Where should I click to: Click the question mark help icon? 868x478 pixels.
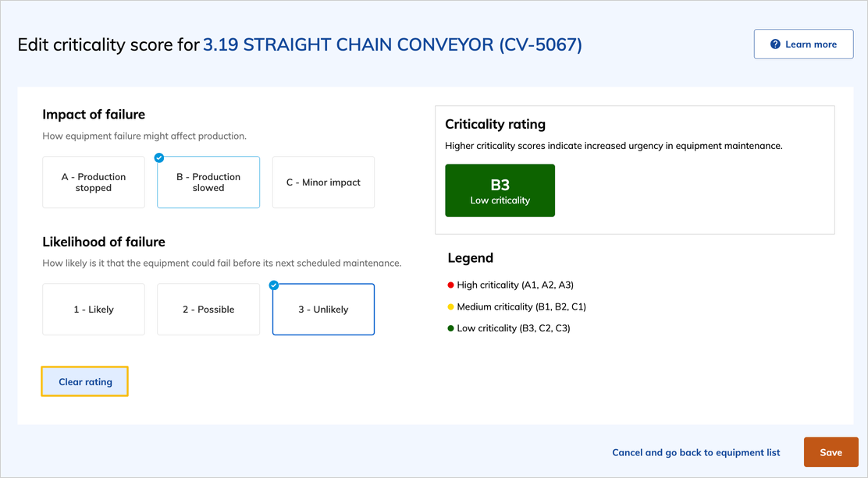[775, 44]
